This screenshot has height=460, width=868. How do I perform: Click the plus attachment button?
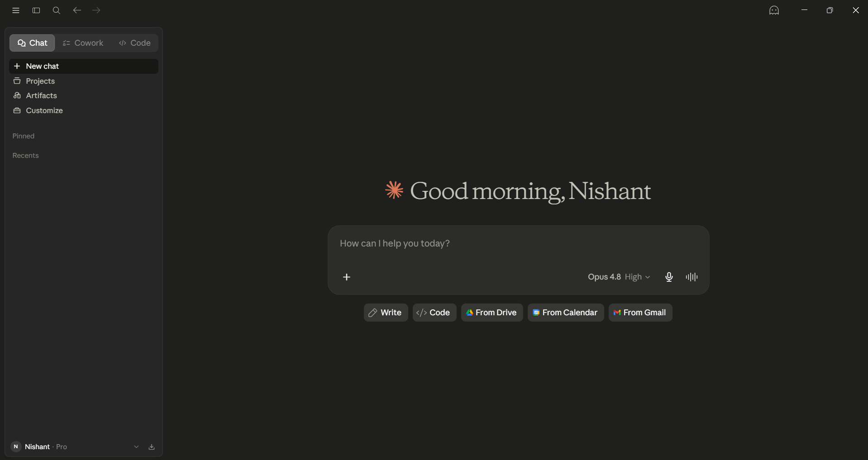tap(347, 277)
